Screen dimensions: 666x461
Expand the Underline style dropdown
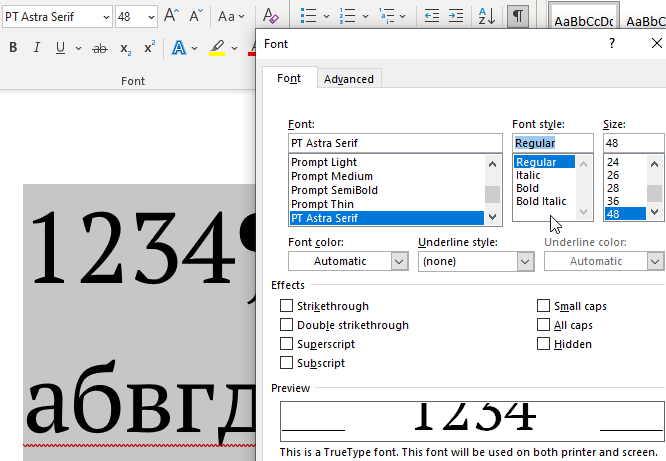point(476,261)
